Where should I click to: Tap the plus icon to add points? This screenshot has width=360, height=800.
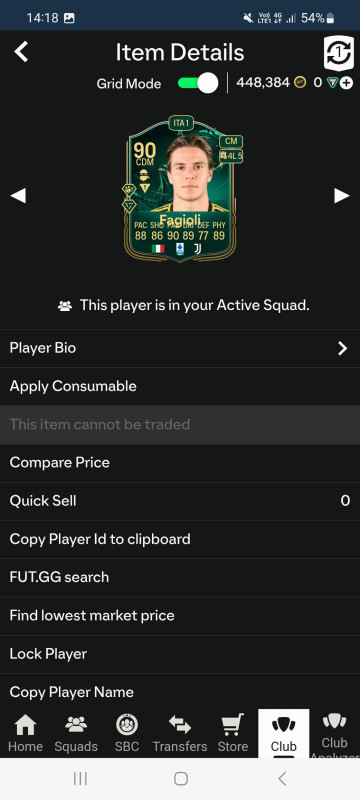point(347,83)
